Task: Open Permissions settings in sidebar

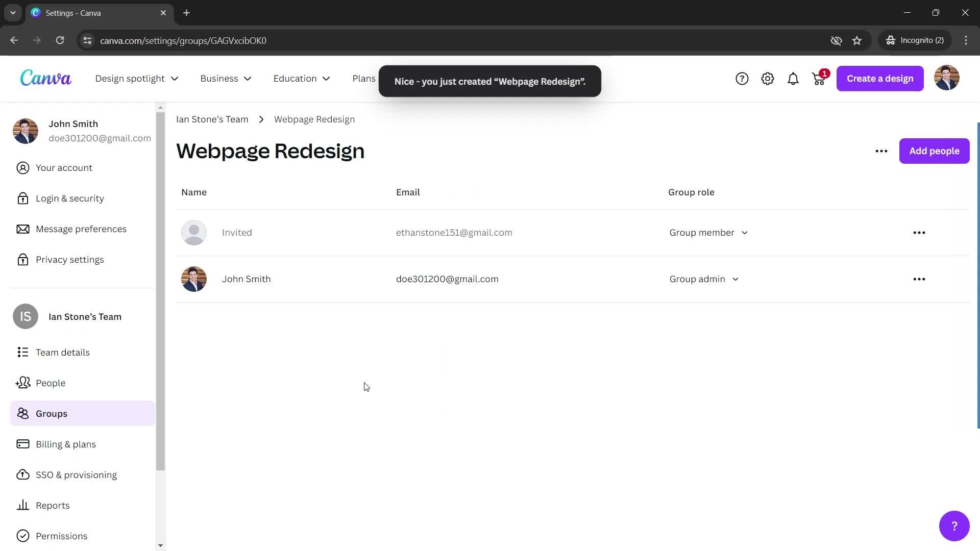Action: click(x=61, y=536)
